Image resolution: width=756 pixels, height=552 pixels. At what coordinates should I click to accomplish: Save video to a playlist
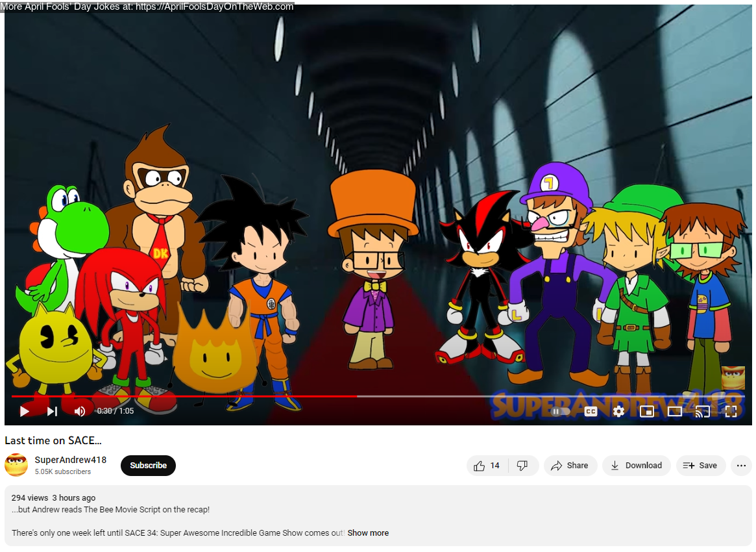click(701, 466)
